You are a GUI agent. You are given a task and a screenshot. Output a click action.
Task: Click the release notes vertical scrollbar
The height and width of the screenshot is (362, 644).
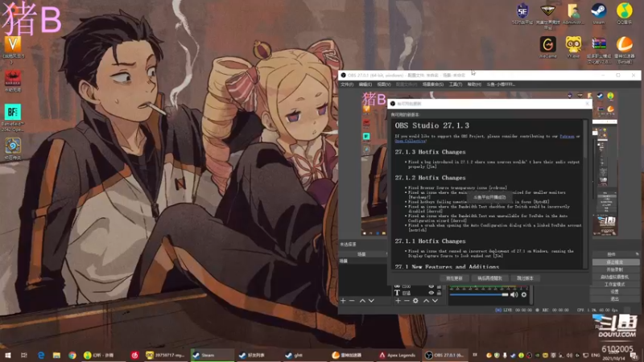586,193
